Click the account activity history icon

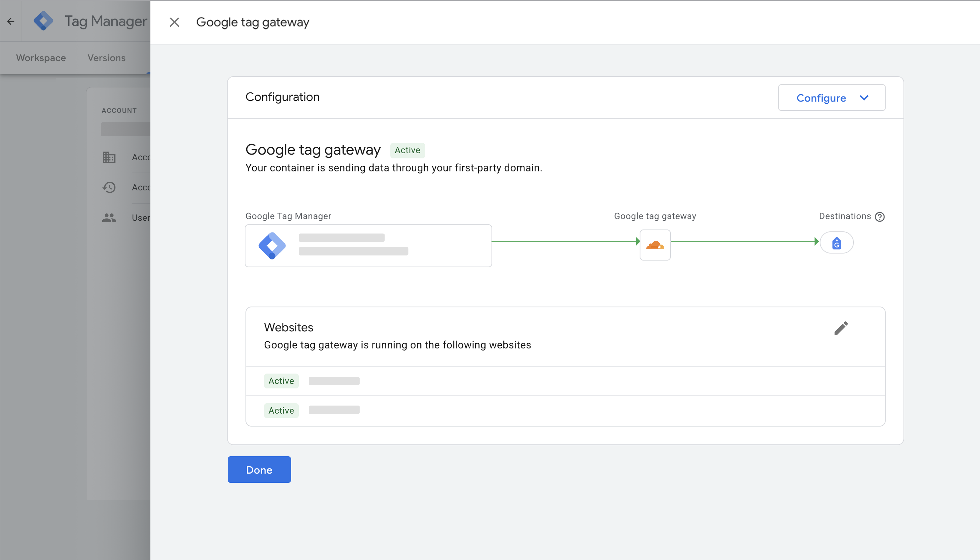coord(109,187)
